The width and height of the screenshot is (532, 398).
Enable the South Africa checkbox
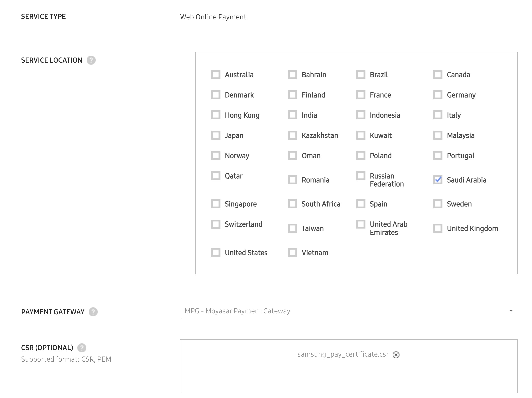(x=292, y=204)
